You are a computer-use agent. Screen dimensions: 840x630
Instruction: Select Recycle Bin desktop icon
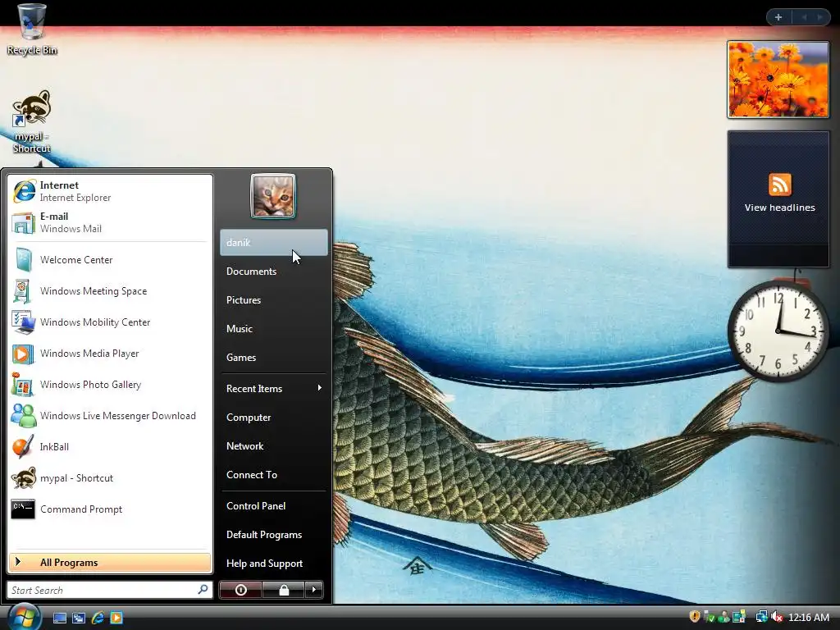point(32,30)
